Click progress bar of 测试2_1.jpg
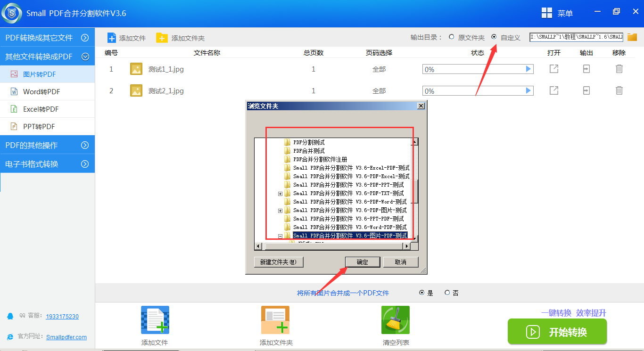Image resolution: width=644 pixels, height=351 pixels. point(478,90)
